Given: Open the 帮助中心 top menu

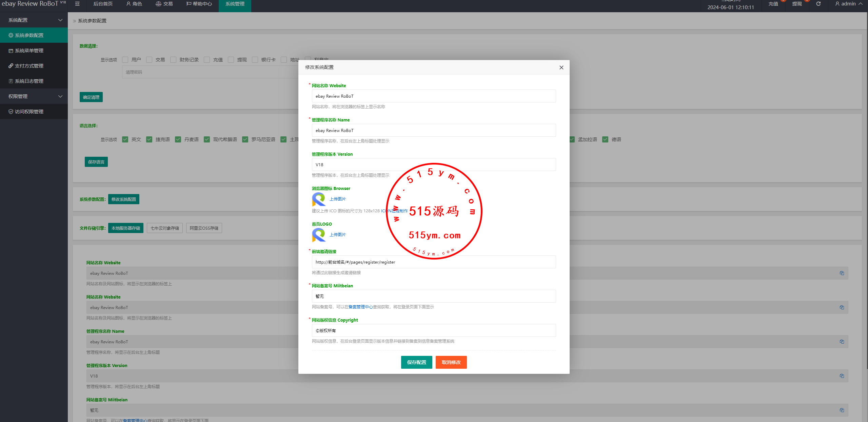Looking at the screenshot, I should 199,4.
